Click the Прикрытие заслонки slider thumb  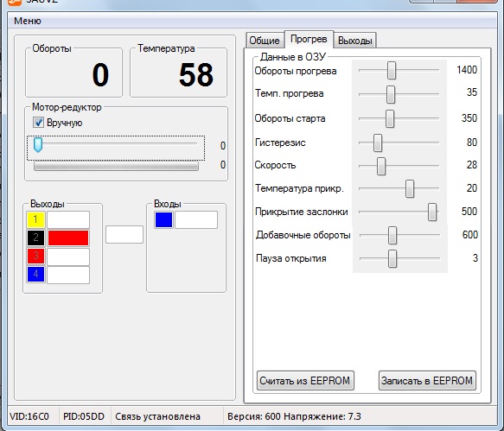pyautogui.click(x=432, y=212)
